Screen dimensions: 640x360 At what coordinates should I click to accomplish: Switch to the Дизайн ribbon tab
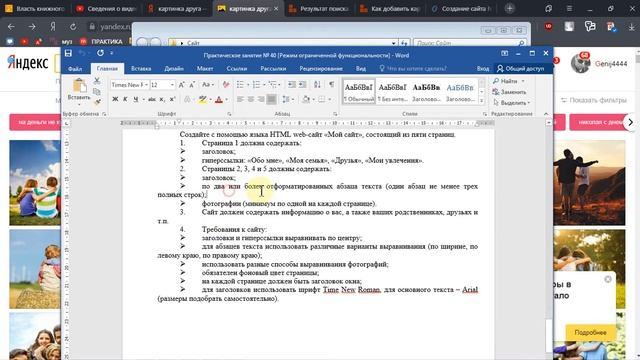174,69
